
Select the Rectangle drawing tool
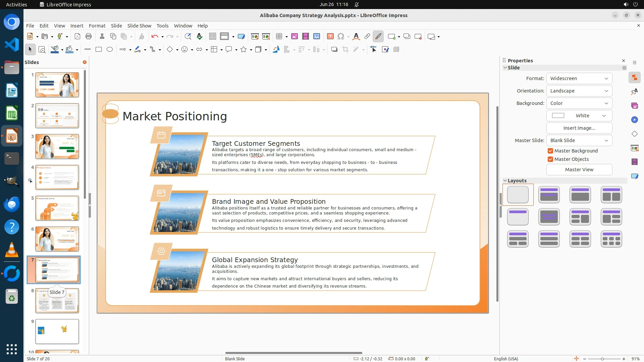[x=99, y=50]
